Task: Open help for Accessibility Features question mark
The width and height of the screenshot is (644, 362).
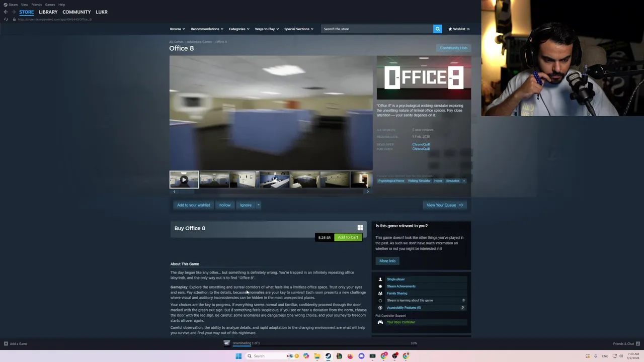Action: [x=463, y=307]
